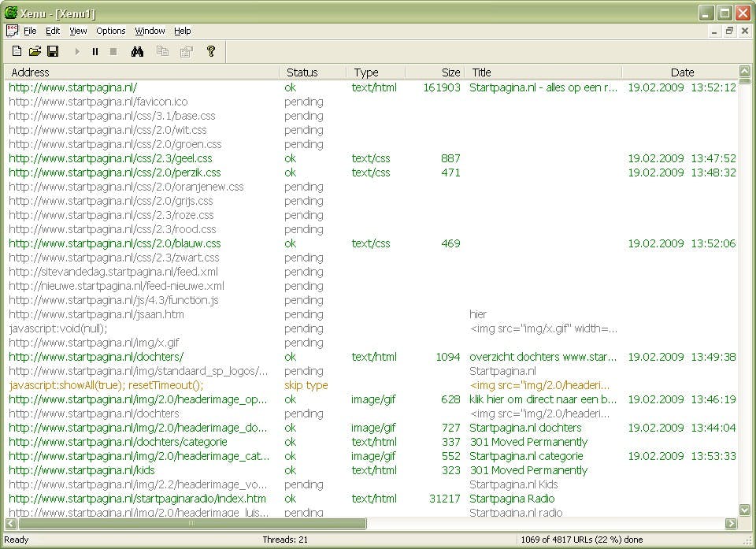Click the properties toolbar icon
Image resolution: width=756 pixels, height=549 pixels.
[x=186, y=51]
